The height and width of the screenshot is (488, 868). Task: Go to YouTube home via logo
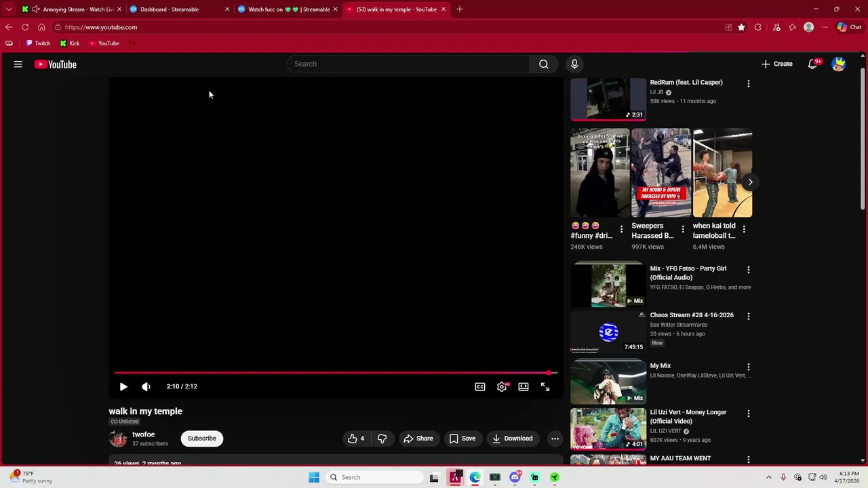pyautogui.click(x=56, y=64)
